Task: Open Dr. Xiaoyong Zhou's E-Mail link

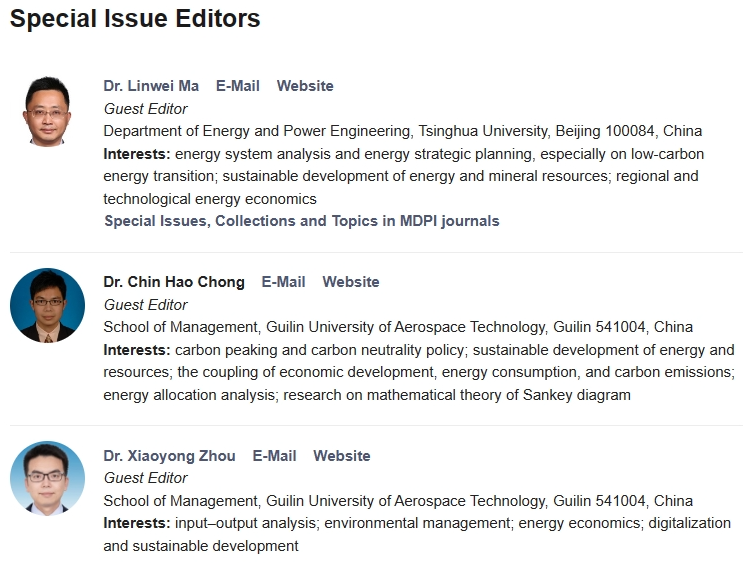Action: 274,456
